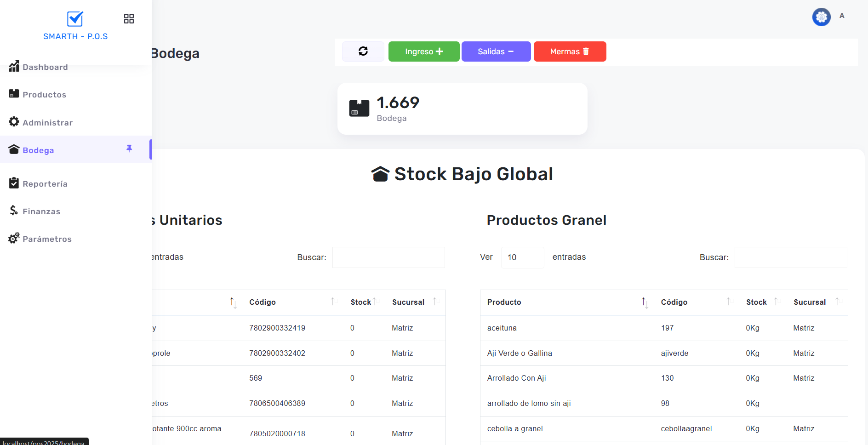868x445 pixels.
Task: Click the grid layout icon in sidebar
Action: click(x=129, y=19)
